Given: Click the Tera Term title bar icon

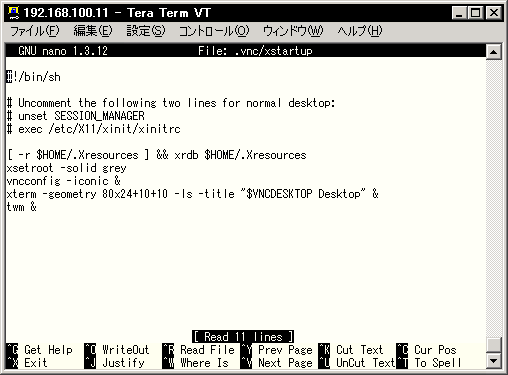Looking at the screenshot, I should pos(14,13).
